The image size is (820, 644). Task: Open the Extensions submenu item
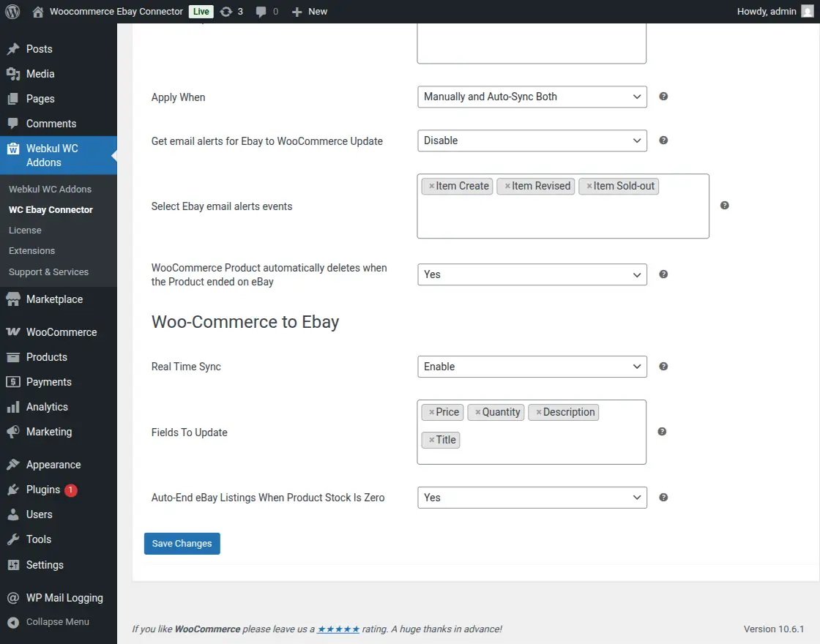(32, 251)
